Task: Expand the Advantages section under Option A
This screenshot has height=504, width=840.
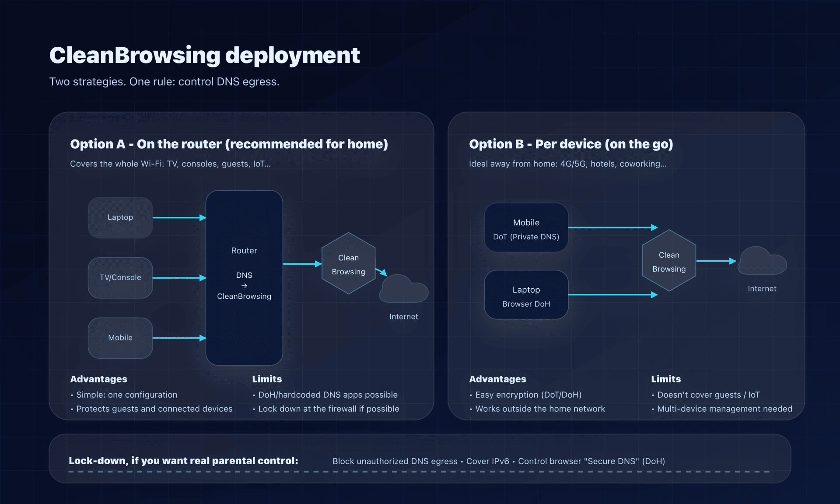Action: (x=99, y=379)
